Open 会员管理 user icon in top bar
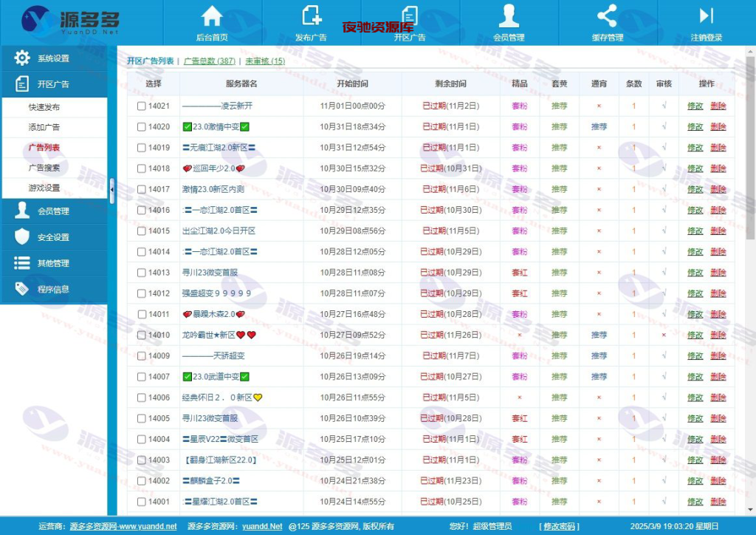The height and width of the screenshot is (535, 756). click(x=509, y=16)
